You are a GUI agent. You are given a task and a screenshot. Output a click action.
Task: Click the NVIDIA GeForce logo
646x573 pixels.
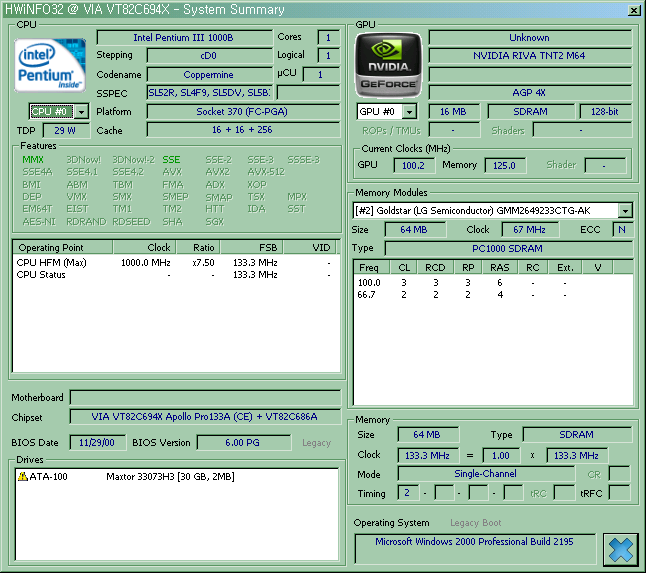tap(388, 65)
